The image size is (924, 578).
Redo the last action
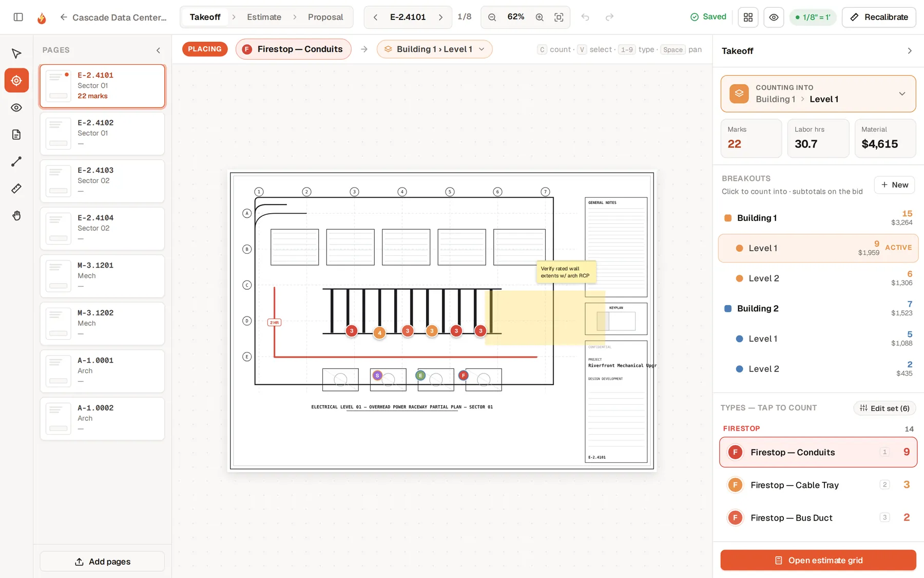609,17
